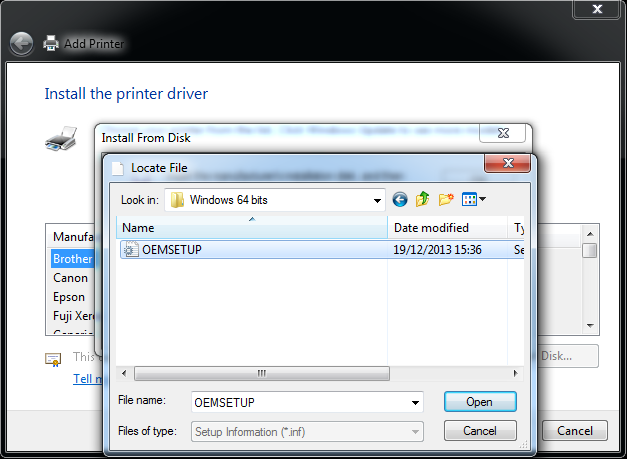Cancel the Locate File dialog

pyautogui.click(x=479, y=431)
